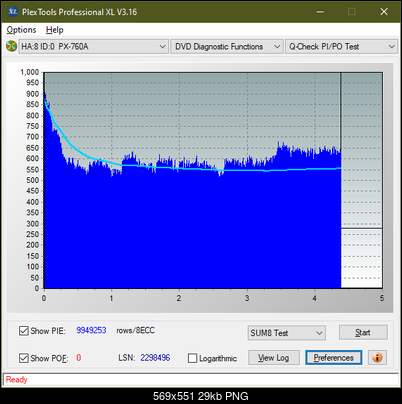
Task: Click the PIE value 9949253
Action: 91,331
